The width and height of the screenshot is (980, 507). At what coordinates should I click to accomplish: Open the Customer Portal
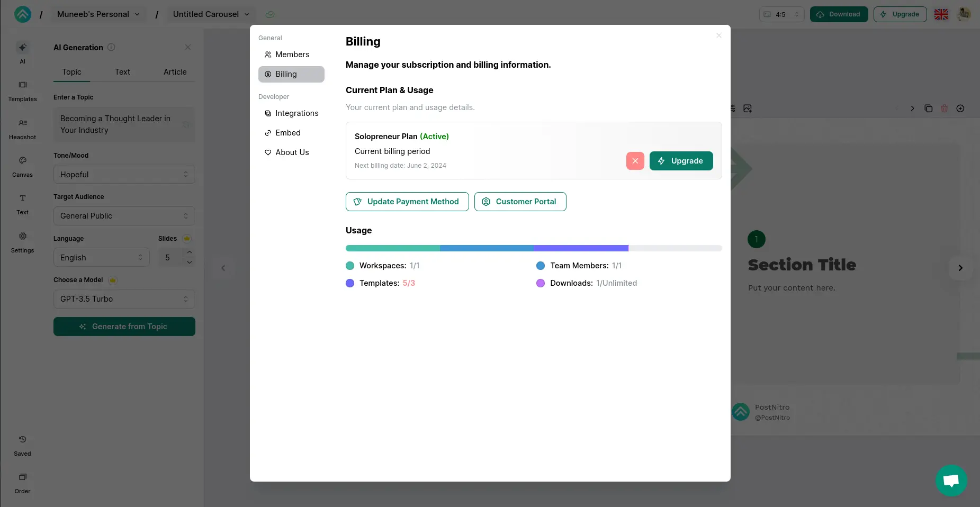(x=520, y=202)
